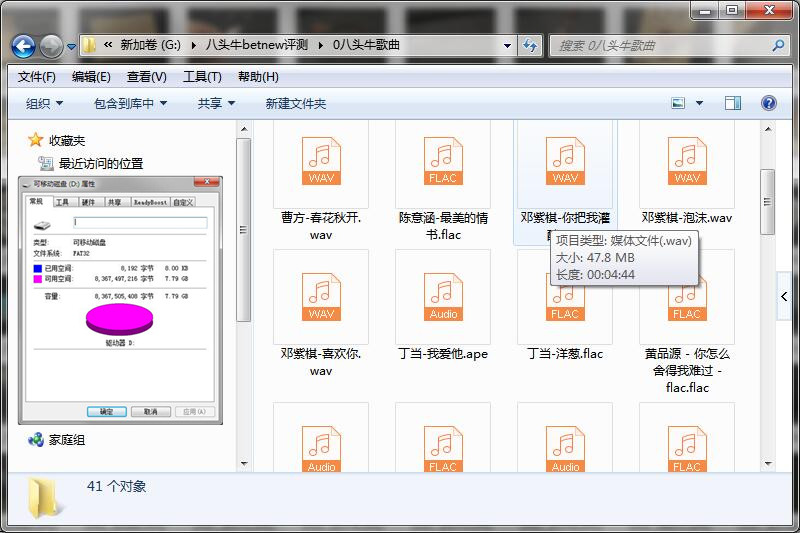The image size is (800, 533).
Task: Select the 陈意涵-最美的情书.flac file icon
Action: 443,161
